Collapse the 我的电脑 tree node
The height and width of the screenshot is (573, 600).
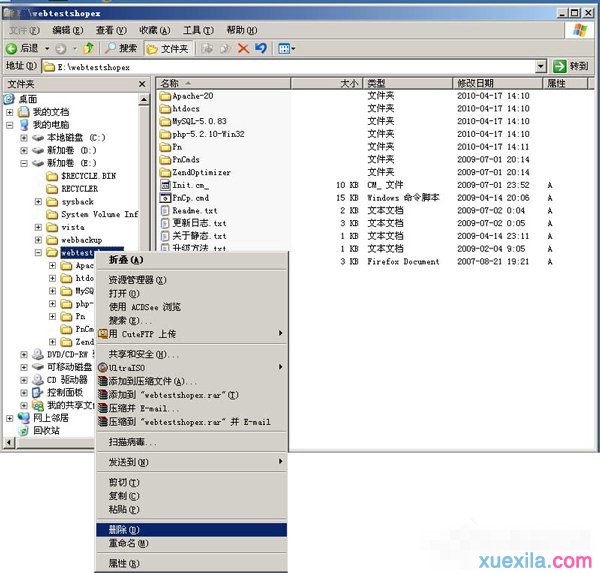pyautogui.click(x=10, y=125)
